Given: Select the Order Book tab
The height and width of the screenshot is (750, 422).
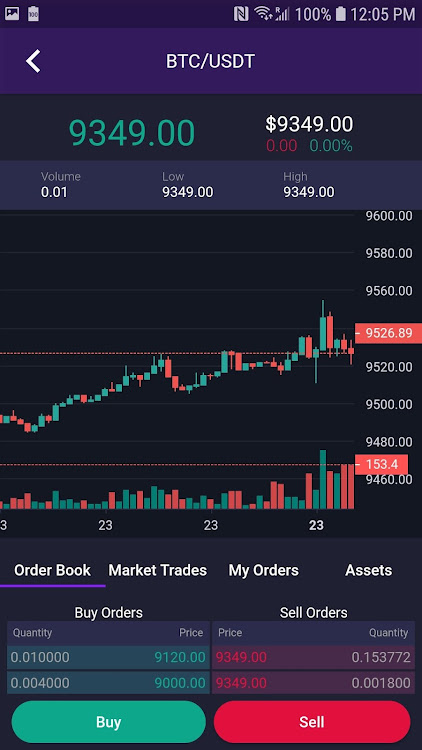Looking at the screenshot, I should (x=53, y=570).
